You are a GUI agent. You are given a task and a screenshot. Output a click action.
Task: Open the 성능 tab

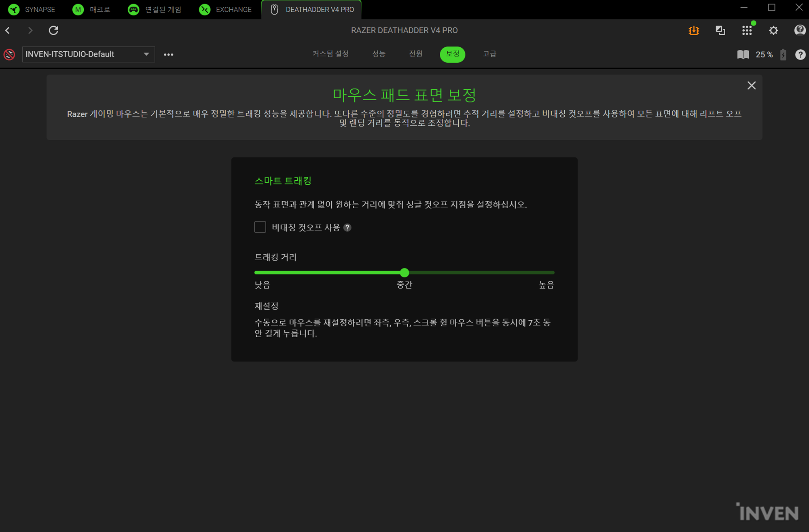[x=379, y=54]
